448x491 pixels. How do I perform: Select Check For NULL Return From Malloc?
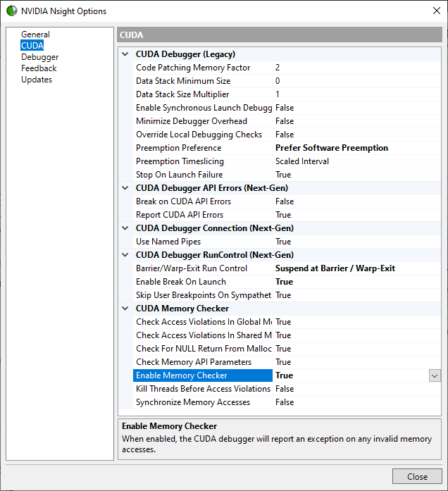(203, 349)
